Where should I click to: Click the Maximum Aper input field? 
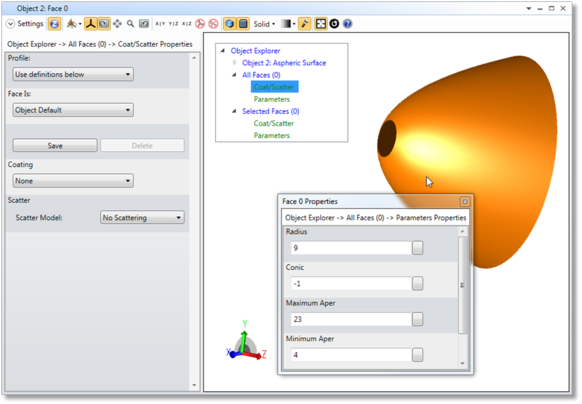[352, 319]
